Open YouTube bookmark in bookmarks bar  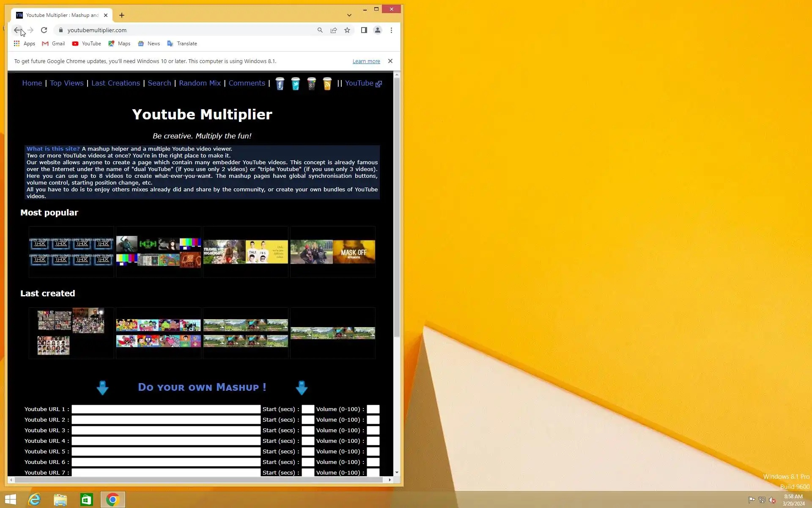(87, 44)
